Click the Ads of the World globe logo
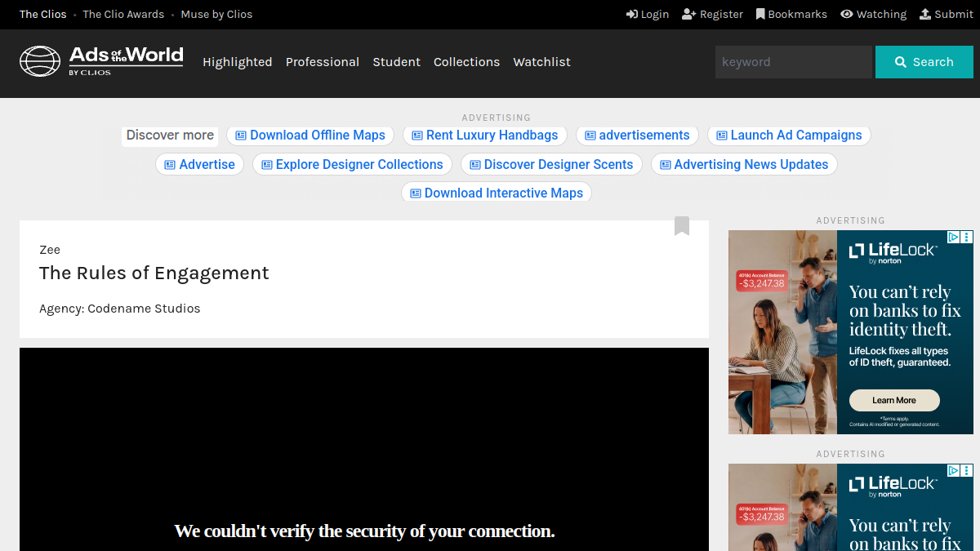Screen dimensions: 980x551 (101, 61)
